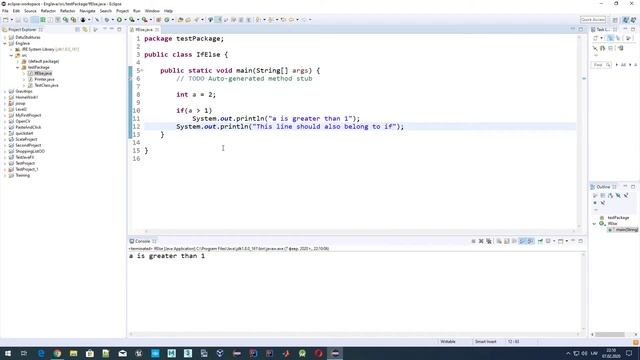The height and width of the screenshot is (360, 640).
Task: Click the Console view tab
Action: [142, 241]
